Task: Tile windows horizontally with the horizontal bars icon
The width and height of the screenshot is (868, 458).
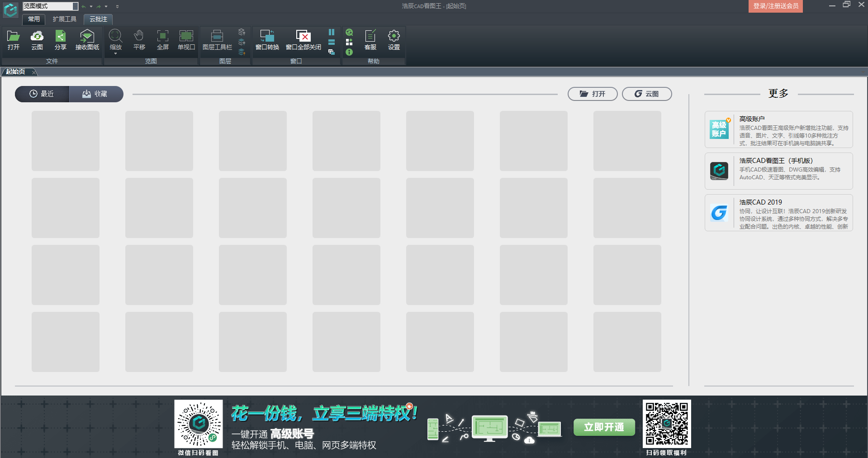Action: point(332,42)
